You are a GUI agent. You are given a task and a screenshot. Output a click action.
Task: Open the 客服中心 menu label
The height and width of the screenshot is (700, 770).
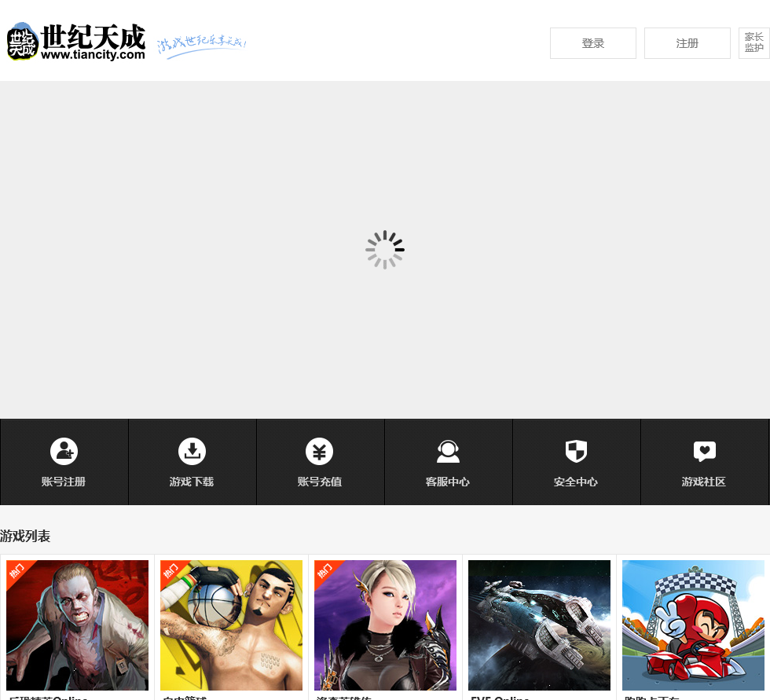[448, 482]
